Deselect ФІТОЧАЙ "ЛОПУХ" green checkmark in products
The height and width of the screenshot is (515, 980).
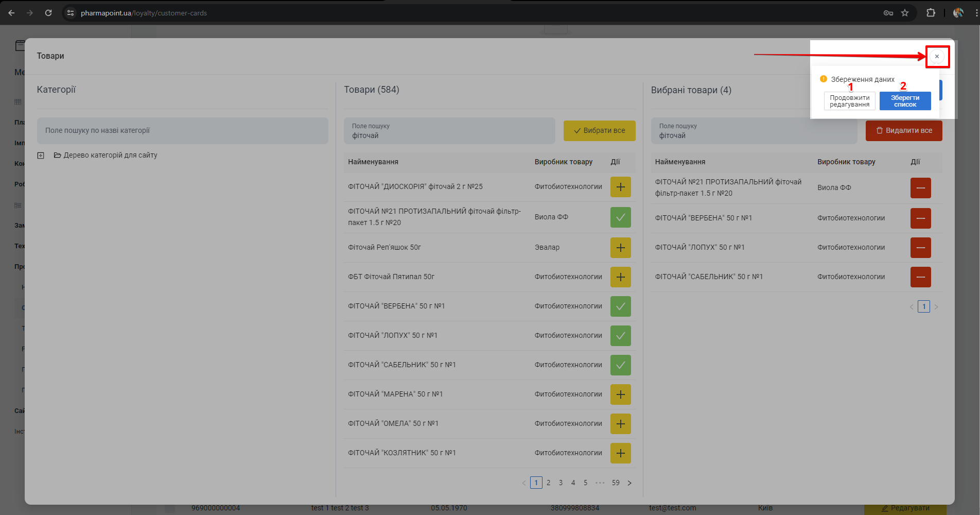620,336
